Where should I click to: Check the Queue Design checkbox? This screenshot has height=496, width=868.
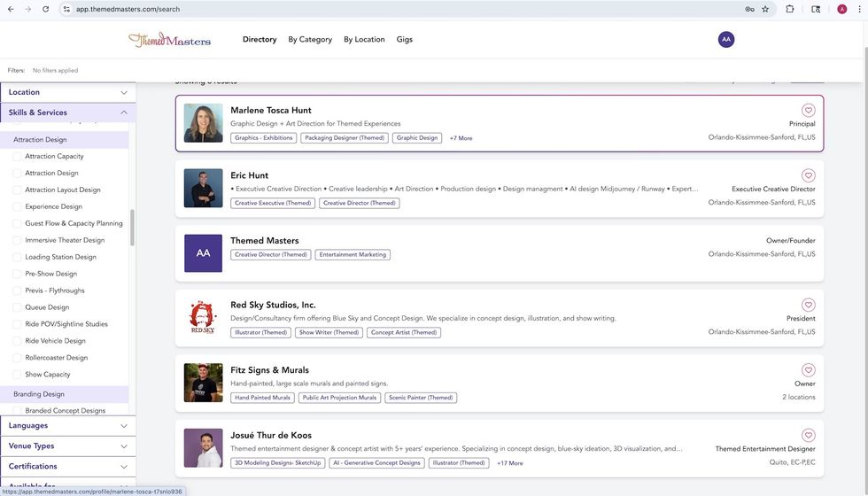click(17, 307)
